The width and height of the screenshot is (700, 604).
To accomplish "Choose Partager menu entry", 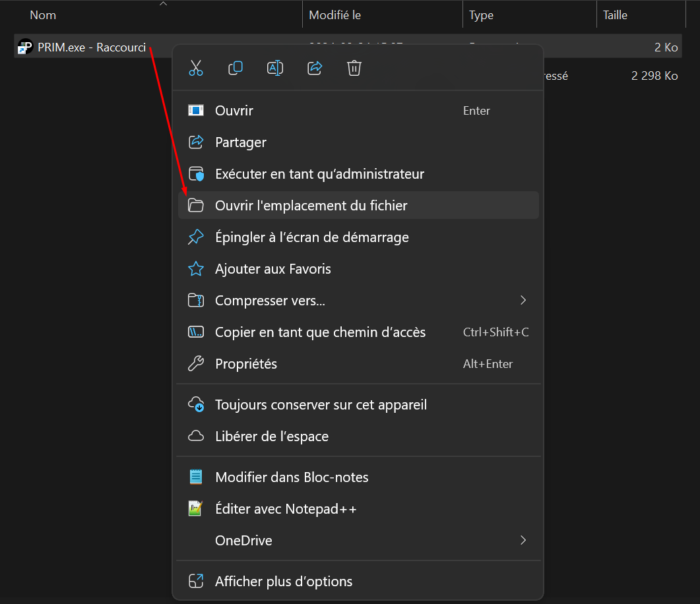I will coord(241,142).
